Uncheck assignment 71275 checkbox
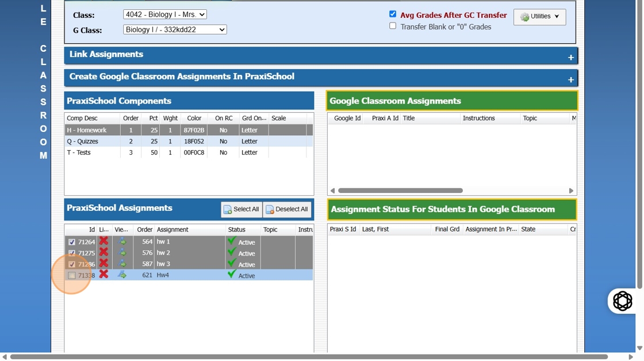644x361 pixels. (71, 253)
